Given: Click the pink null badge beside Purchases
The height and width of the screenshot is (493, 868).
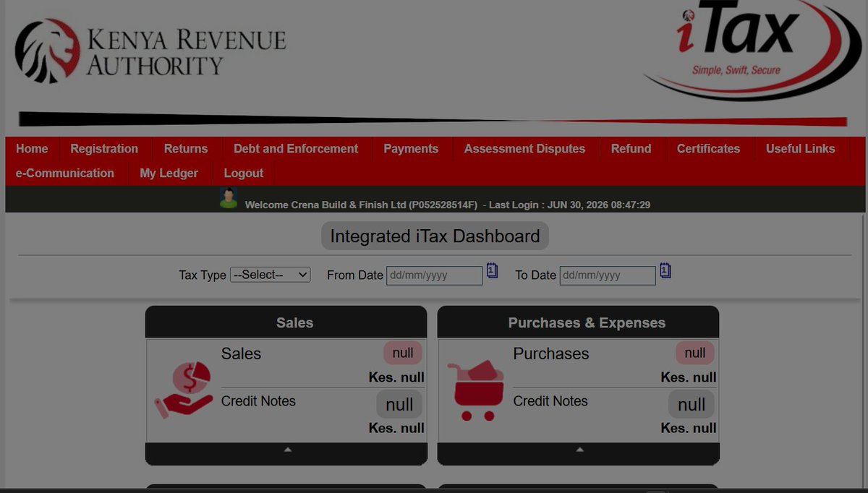Looking at the screenshot, I should [695, 353].
